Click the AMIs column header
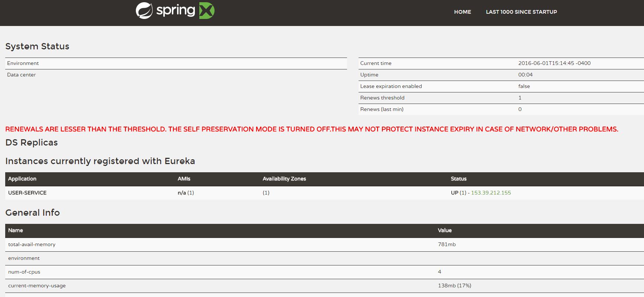 point(184,179)
